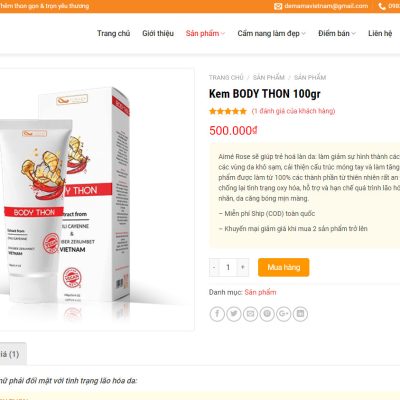
Task: Click the LinkedIn share icon
Action: pos(300,314)
